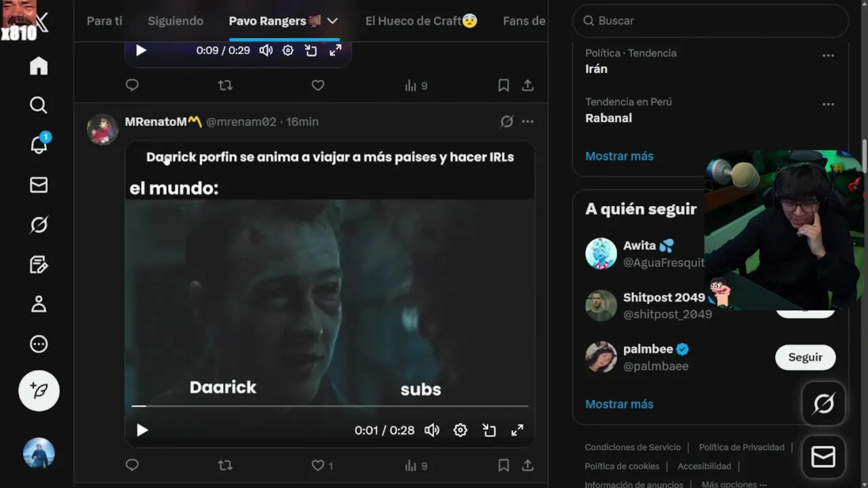Open settings gear on Daarick video
Image resolution: width=868 pixels, height=488 pixels.
coord(460,430)
